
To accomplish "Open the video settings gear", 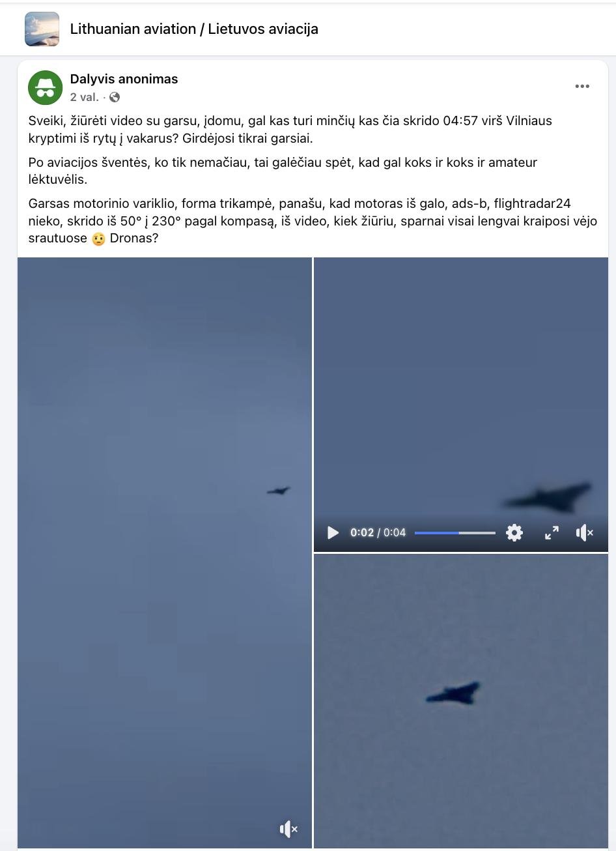I will 514,532.
